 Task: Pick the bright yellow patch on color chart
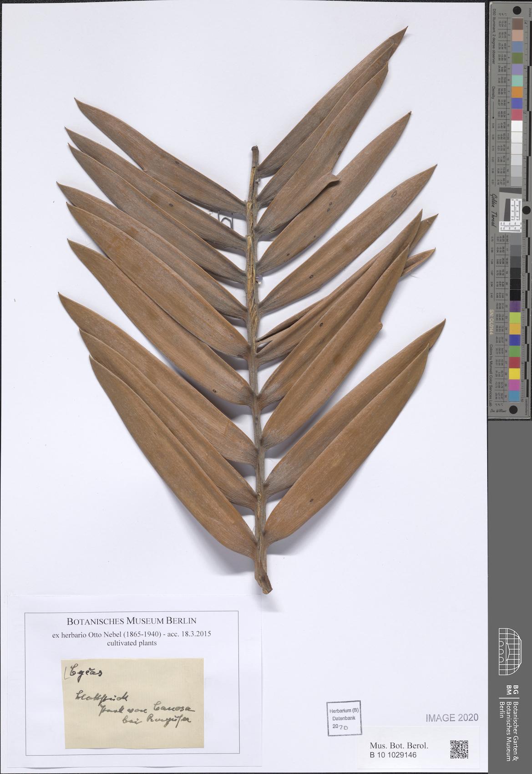518,374
